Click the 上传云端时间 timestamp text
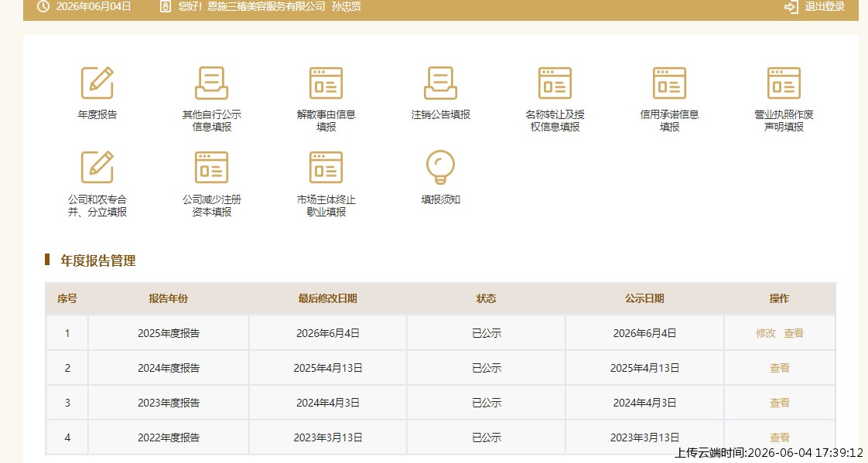 coord(769,452)
